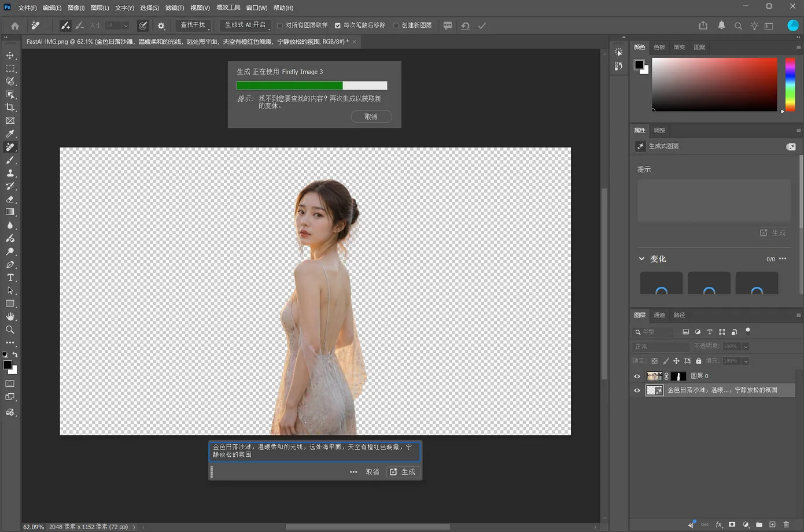This screenshot has width=804, height=532.
Task: Switch to the 通道 tab
Action: (659, 315)
